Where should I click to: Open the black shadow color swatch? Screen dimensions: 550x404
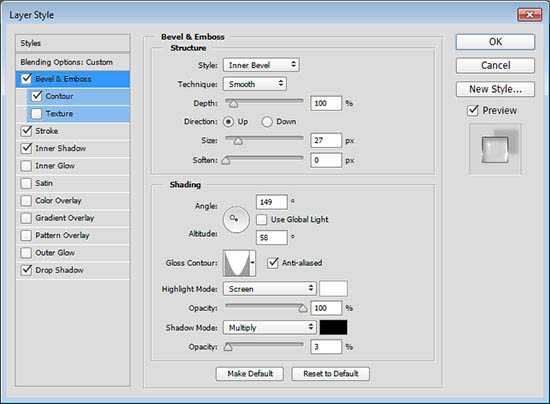pos(333,327)
